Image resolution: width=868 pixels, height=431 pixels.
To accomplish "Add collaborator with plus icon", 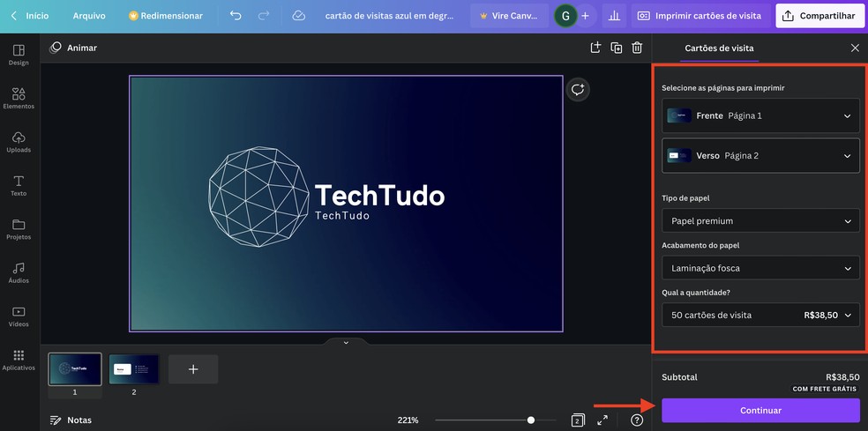I will (585, 16).
